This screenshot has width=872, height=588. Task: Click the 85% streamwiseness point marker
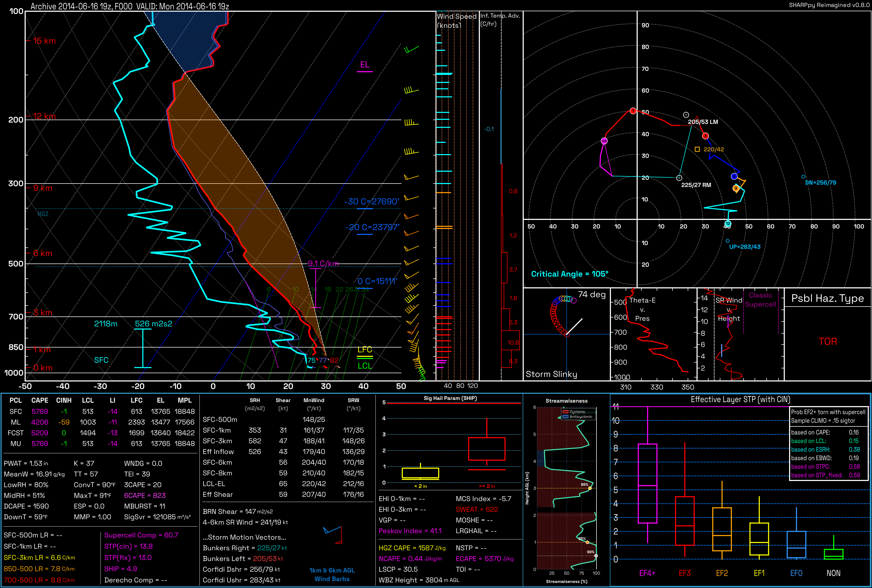pos(587,542)
